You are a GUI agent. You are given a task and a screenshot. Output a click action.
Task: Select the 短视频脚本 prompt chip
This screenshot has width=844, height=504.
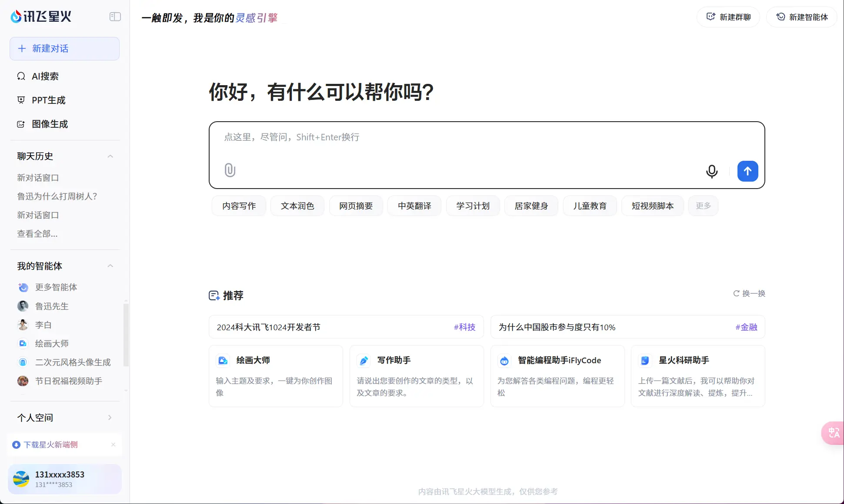[x=653, y=206]
